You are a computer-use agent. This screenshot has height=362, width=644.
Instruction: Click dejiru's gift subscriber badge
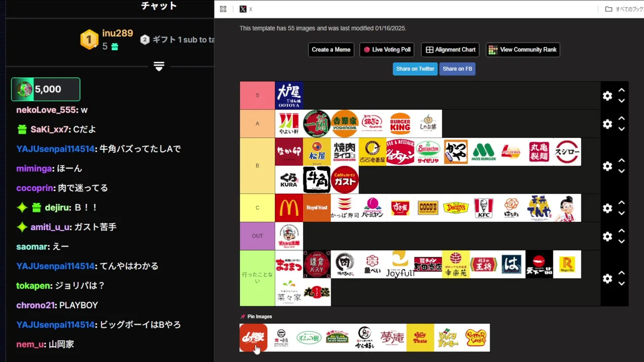coord(36,208)
